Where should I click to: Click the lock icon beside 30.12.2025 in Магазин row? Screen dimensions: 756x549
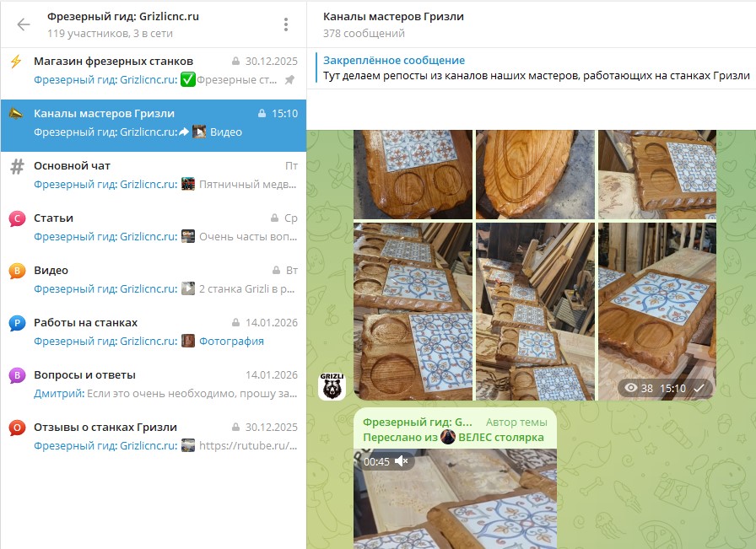(x=235, y=62)
